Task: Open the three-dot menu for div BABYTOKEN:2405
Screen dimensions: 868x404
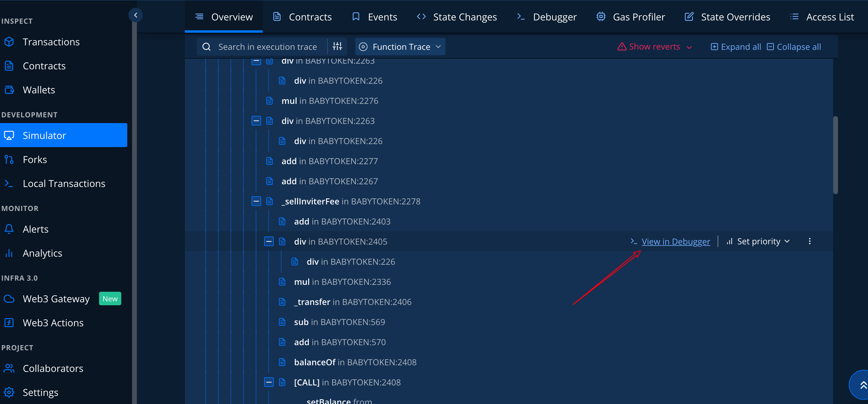Action: 810,241
